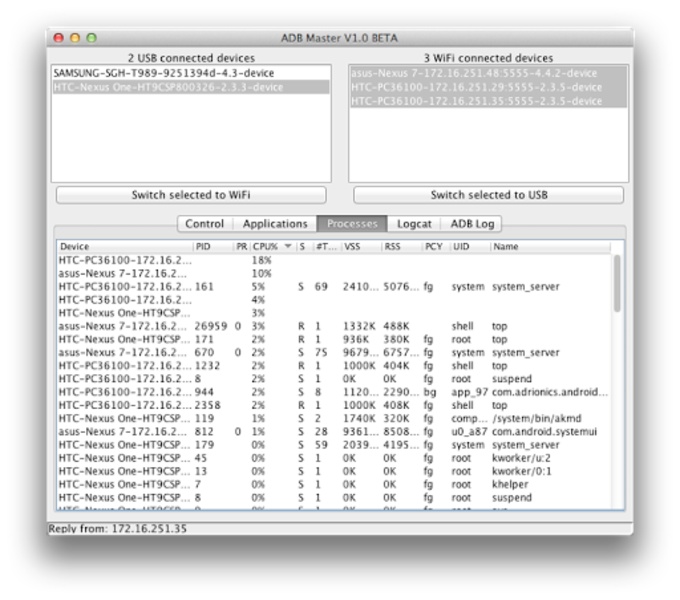This screenshot has height=600, width=680.
Task: Click status bar Reply from 172.16.251.35
Action: coord(118,528)
